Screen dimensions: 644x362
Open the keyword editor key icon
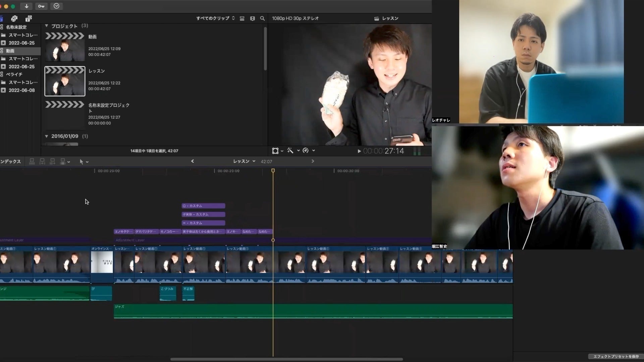(x=41, y=6)
